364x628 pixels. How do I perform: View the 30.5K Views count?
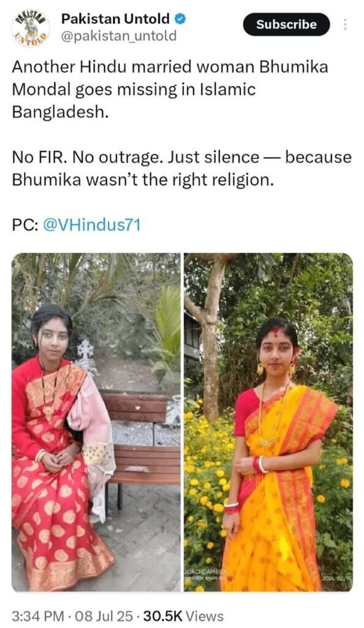point(183,616)
